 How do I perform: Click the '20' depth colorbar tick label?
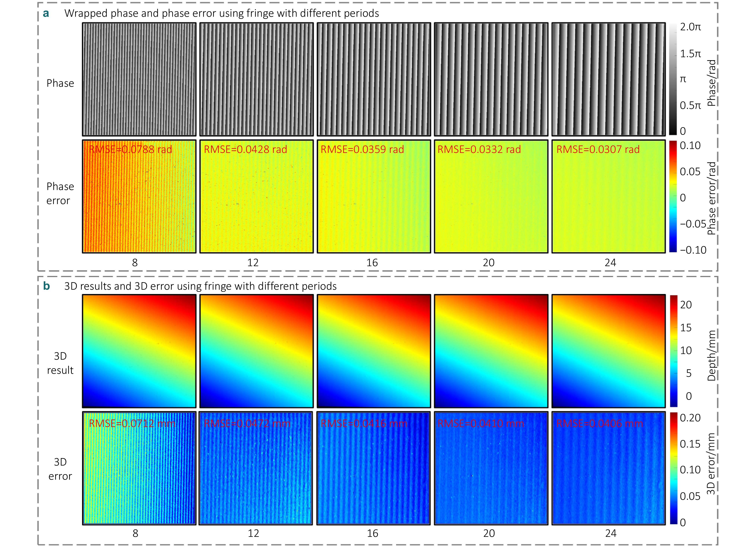click(686, 305)
